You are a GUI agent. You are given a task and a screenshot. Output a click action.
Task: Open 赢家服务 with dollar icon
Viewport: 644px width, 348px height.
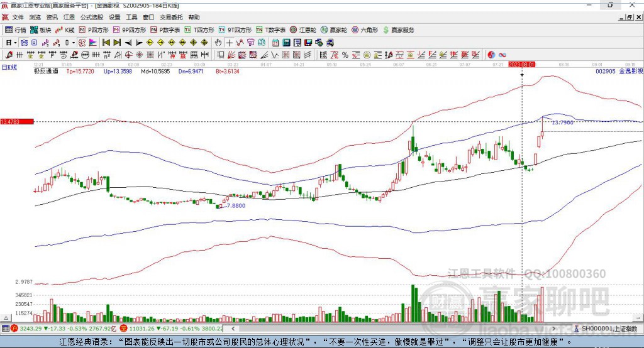(x=398, y=30)
